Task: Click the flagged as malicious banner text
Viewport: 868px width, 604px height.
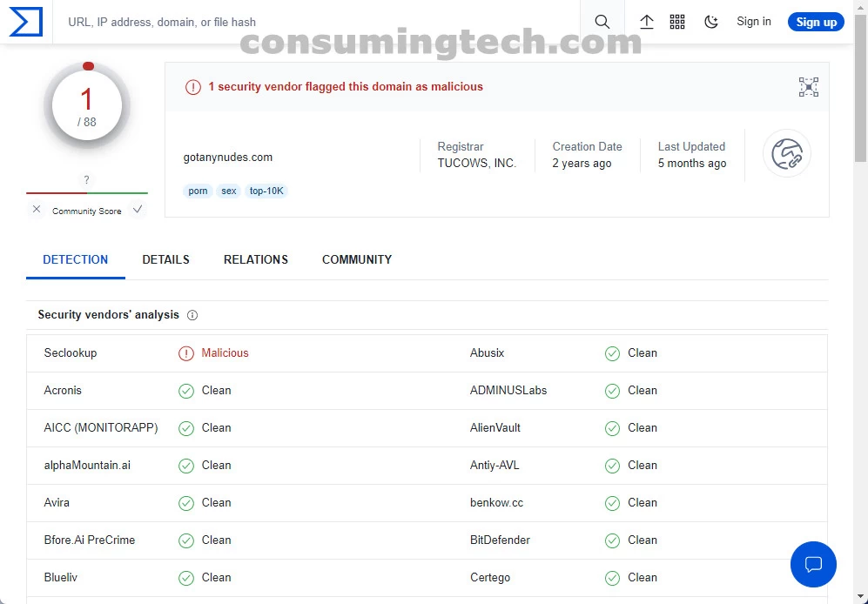Action: coord(346,86)
